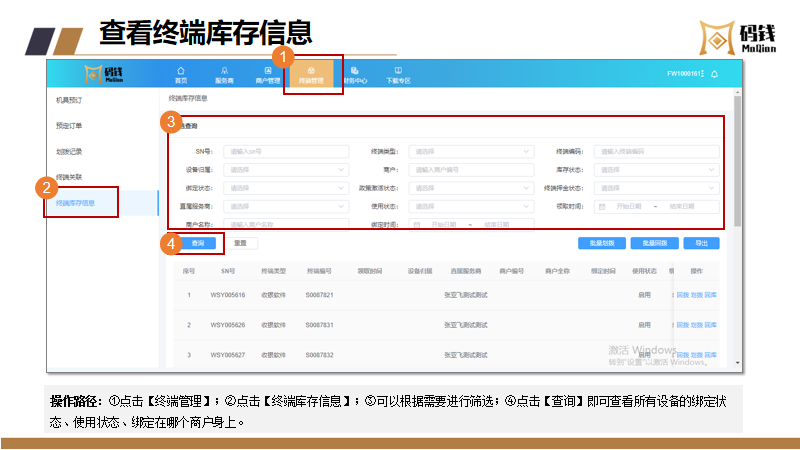Viewport: 800px width, 450px height.
Task: Open the 下载专区 download zone icon
Action: (398, 70)
